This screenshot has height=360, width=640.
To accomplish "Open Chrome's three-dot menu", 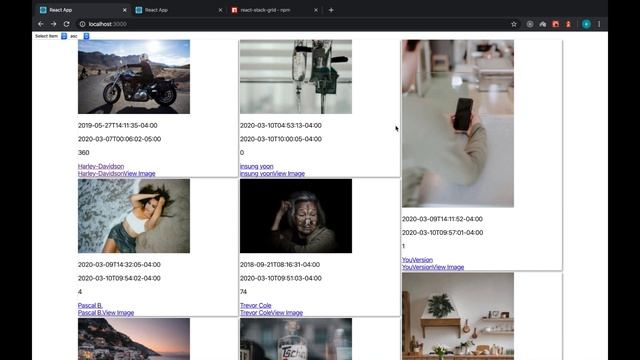I will (x=599, y=24).
